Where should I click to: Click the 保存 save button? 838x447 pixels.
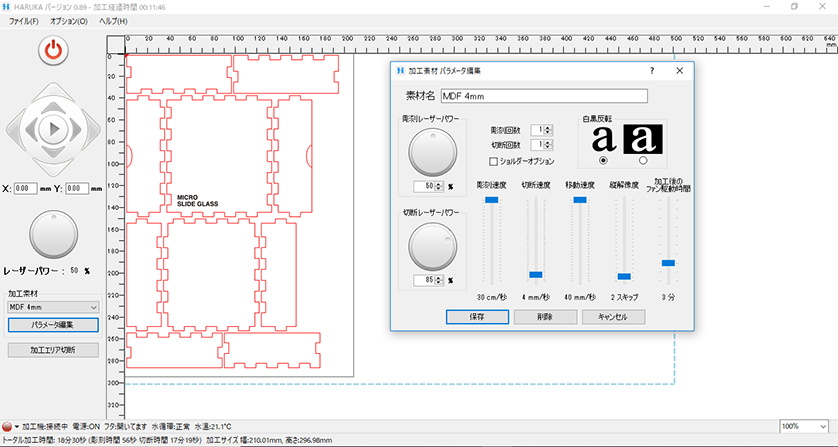pyautogui.click(x=476, y=316)
